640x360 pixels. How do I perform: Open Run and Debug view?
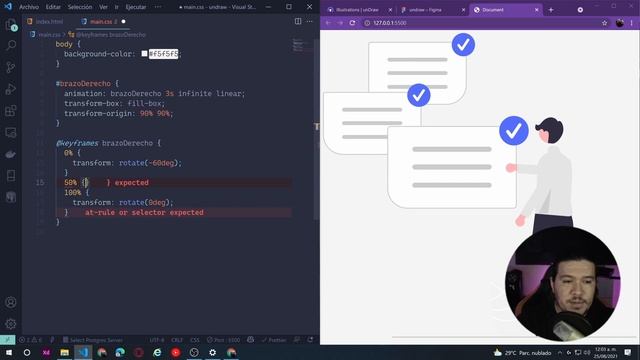(x=11, y=89)
